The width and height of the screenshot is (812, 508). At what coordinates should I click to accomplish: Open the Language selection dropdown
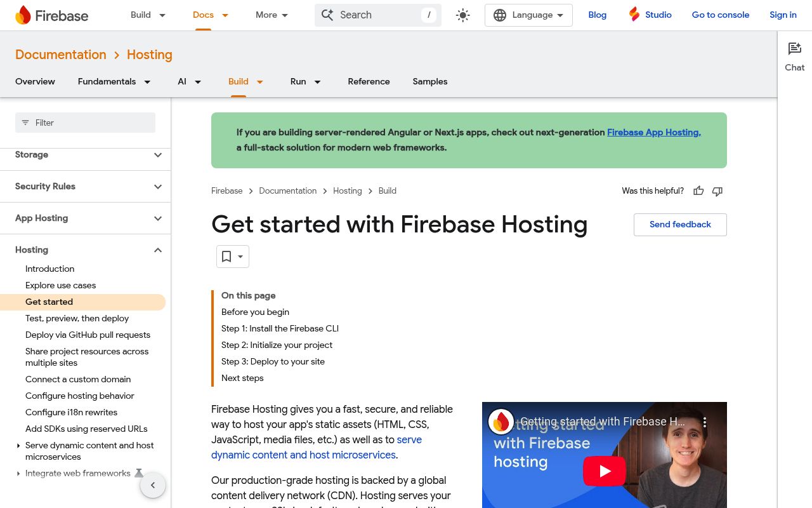pos(528,15)
